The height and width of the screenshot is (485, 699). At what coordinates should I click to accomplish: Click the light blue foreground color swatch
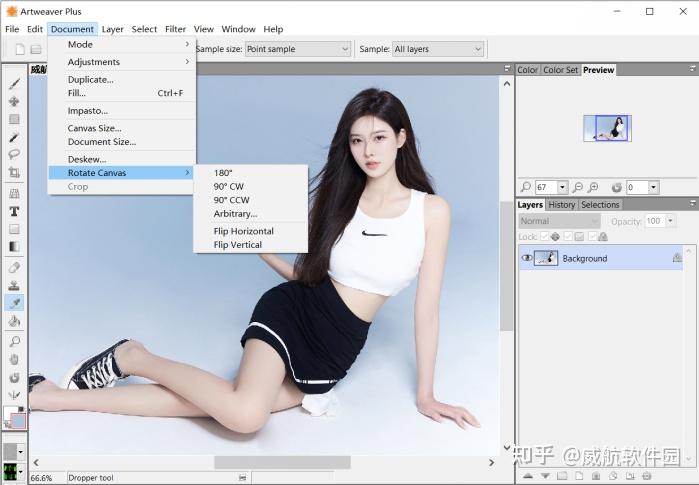(x=18, y=421)
